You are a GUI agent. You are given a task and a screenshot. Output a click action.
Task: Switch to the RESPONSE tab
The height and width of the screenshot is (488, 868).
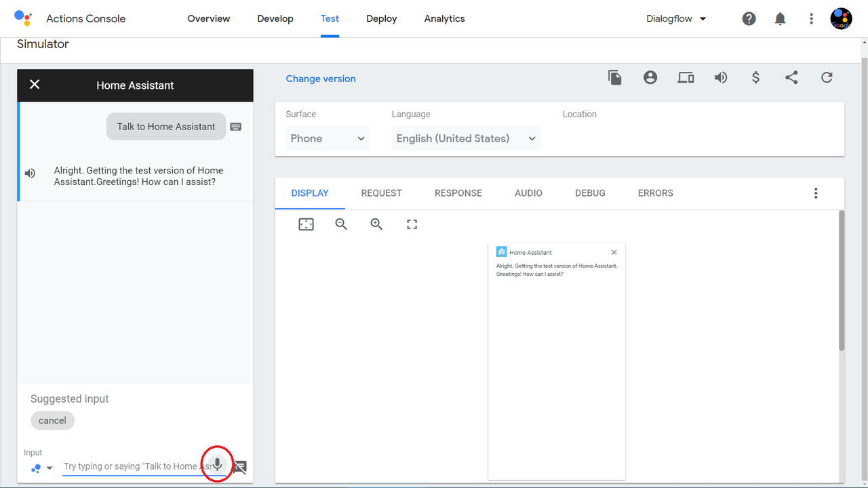click(458, 193)
